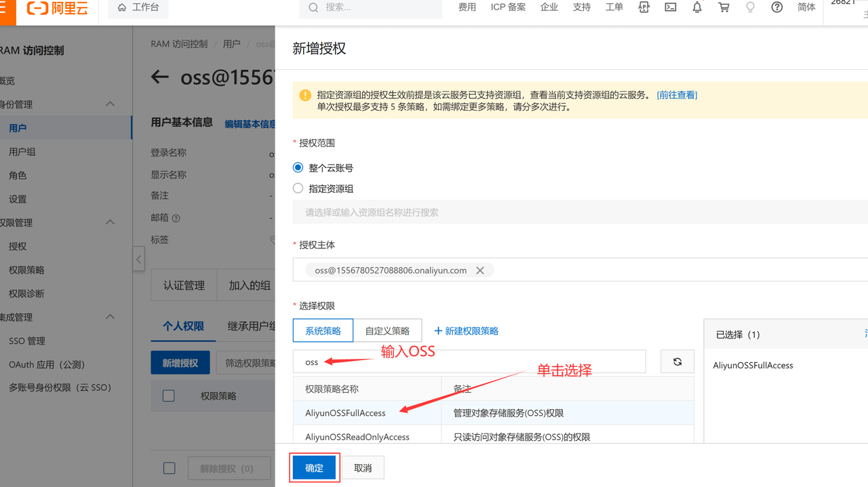Screen dimensions: 868x487
Task: Click the top search box
Action: (370, 7)
